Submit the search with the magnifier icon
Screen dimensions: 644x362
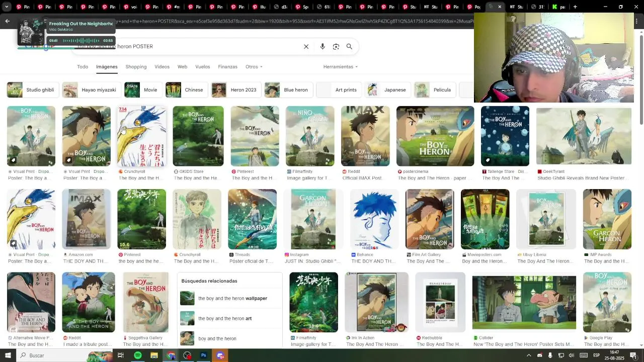349,46
